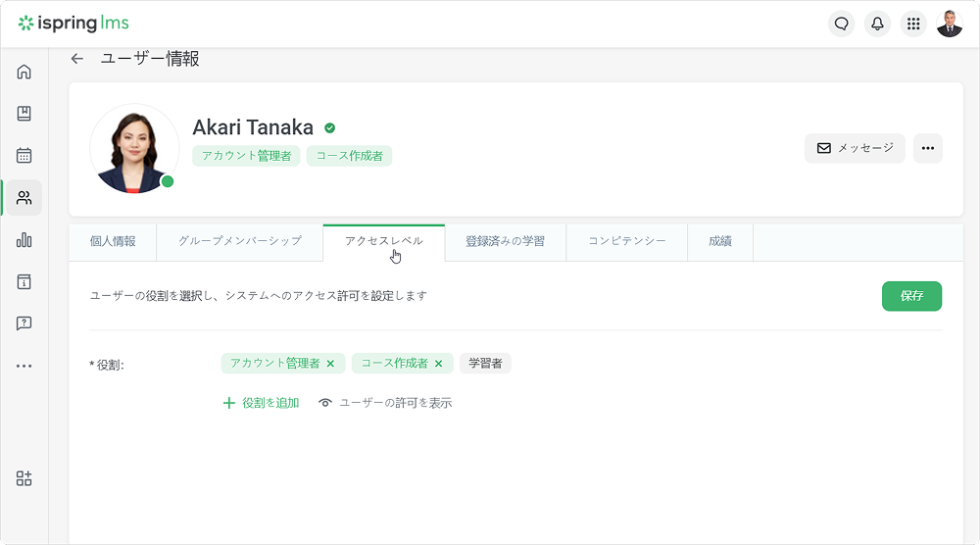
Task: Expand the sidebar more options ellipsis
Action: [24, 366]
